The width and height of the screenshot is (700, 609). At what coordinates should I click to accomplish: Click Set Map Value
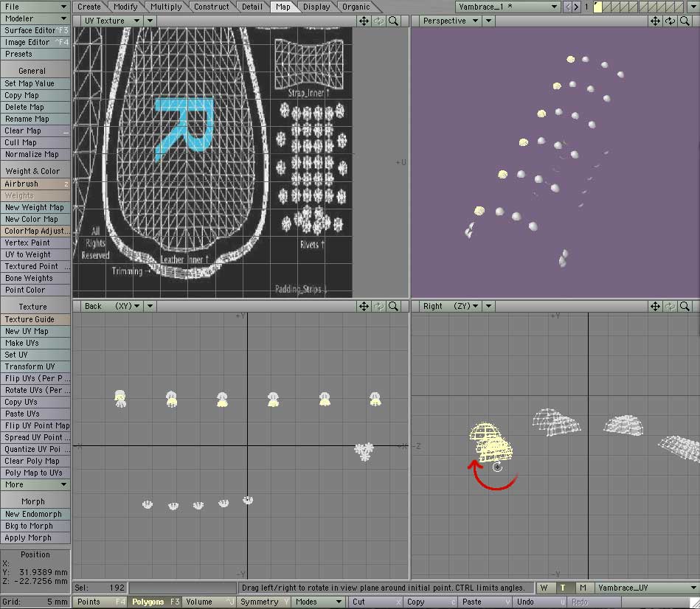[35, 83]
